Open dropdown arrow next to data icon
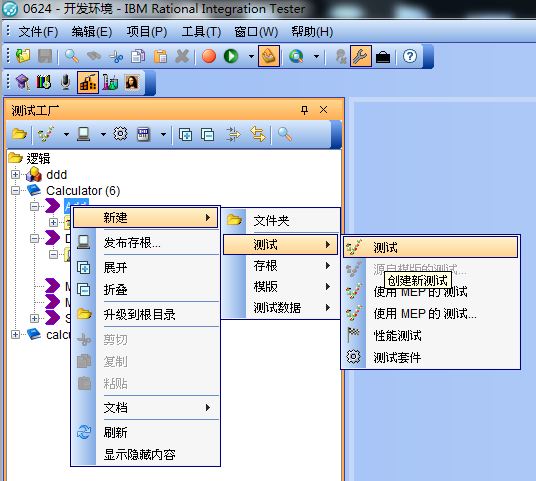 click(163, 134)
